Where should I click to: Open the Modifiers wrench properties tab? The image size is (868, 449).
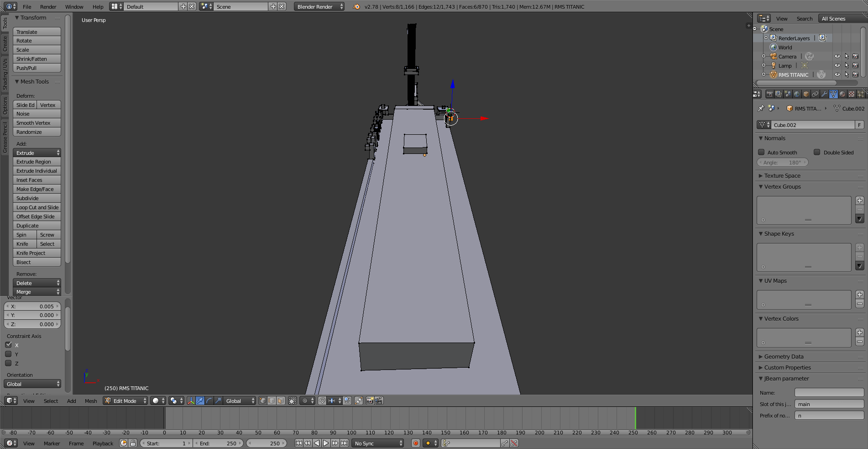pos(824,94)
